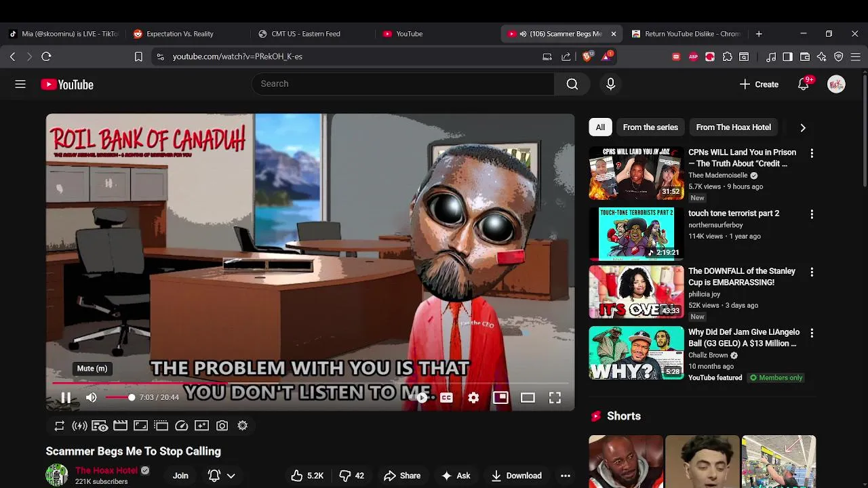Image resolution: width=868 pixels, height=488 pixels.
Task: Click the share page icon in address bar
Action: pos(566,57)
